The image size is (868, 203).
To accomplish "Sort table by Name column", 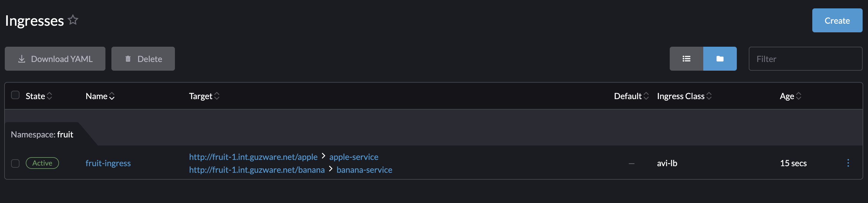I will 100,96.
